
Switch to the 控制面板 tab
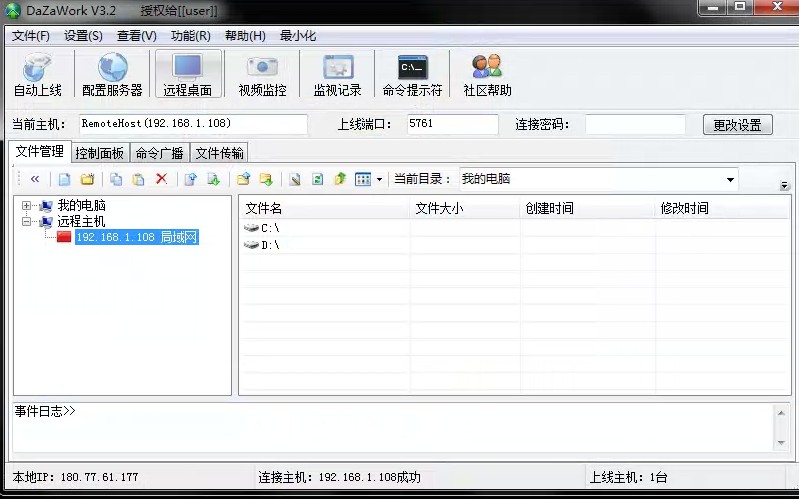click(100, 153)
